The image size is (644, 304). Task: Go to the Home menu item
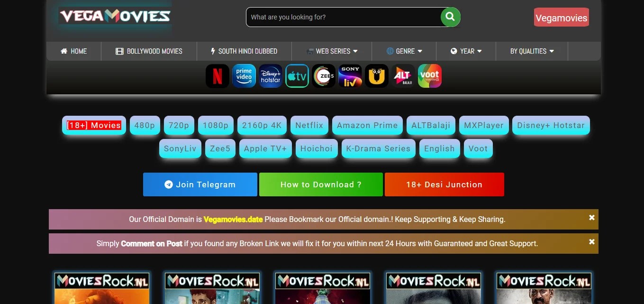(x=74, y=51)
